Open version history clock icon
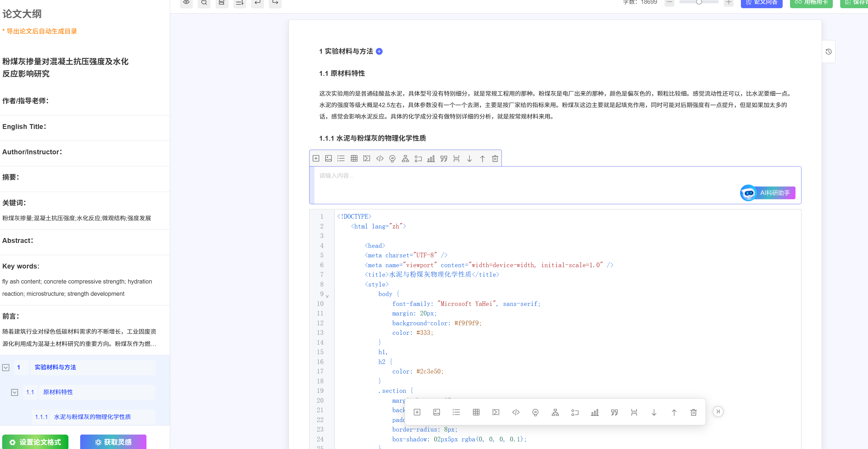The width and height of the screenshot is (868, 449). coord(828,52)
